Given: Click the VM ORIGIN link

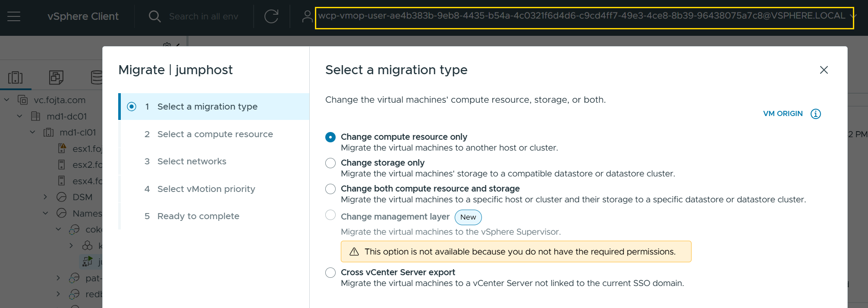Looking at the screenshot, I should coord(783,114).
